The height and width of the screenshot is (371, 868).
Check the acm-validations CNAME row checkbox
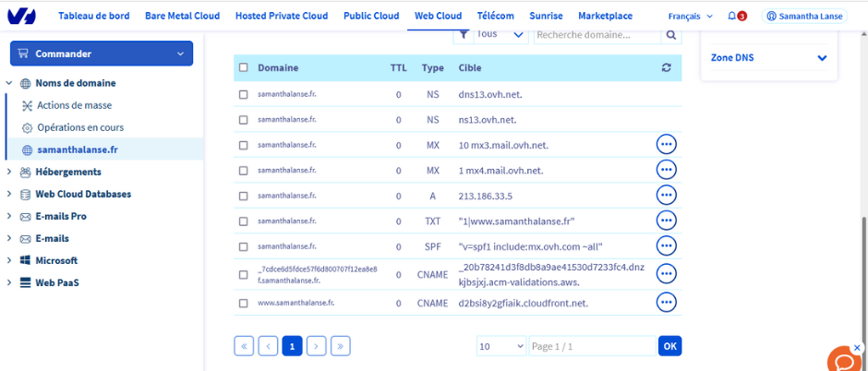244,275
